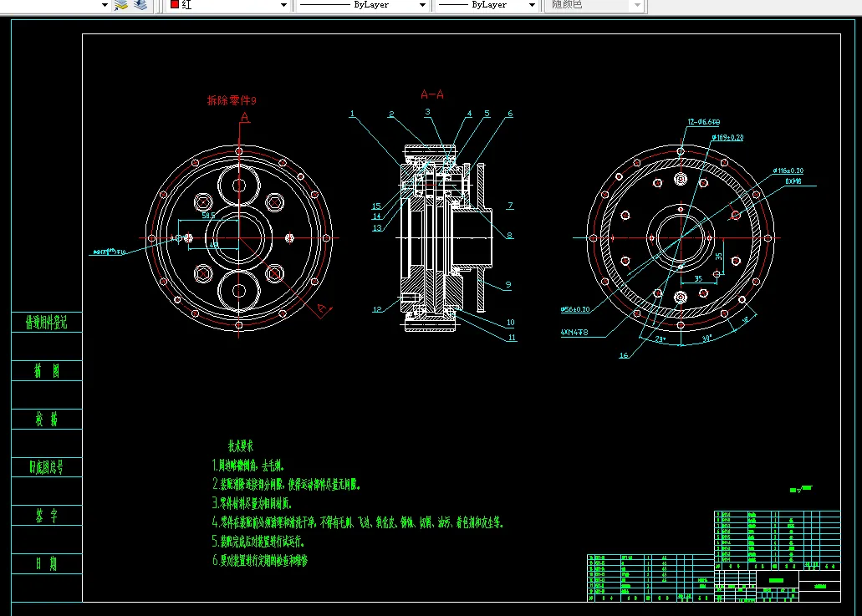This screenshot has width=862, height=616.
Task: Select part balloon number 15
Action: [x=376, y=206]
